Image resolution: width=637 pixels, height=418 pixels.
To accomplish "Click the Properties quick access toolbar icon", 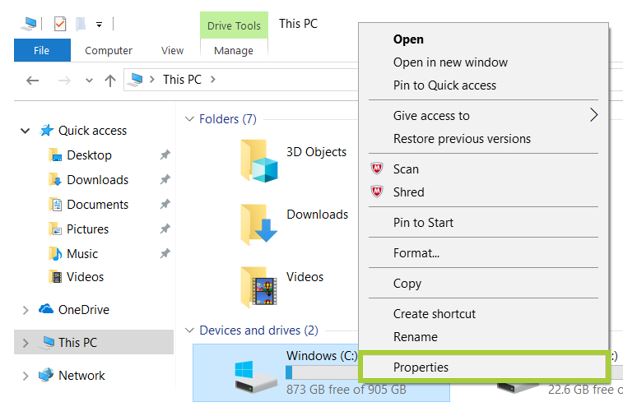I will [60, 23].
